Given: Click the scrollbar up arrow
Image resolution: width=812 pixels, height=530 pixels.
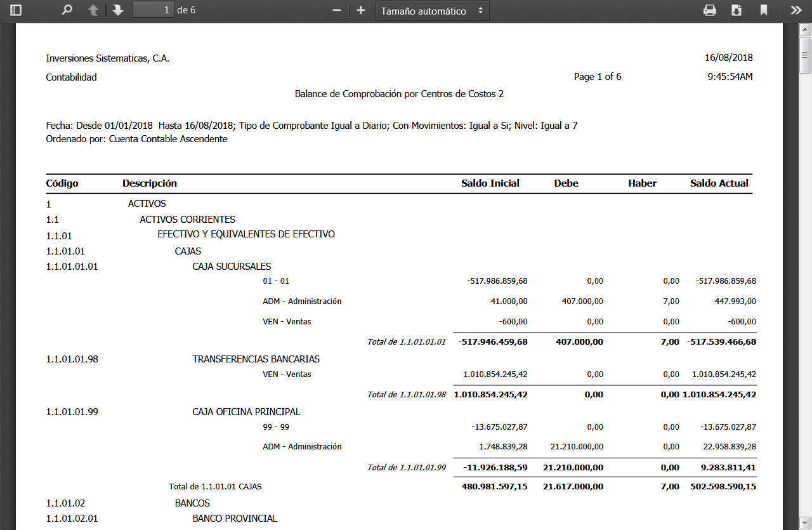Looking at the screenshot, I should click(805, 29).
